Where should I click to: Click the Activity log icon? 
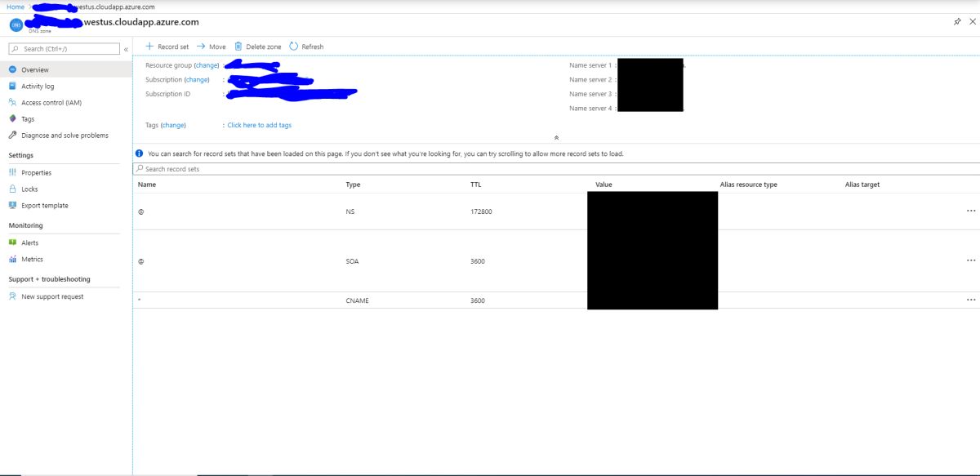click(x=12, y=86)
